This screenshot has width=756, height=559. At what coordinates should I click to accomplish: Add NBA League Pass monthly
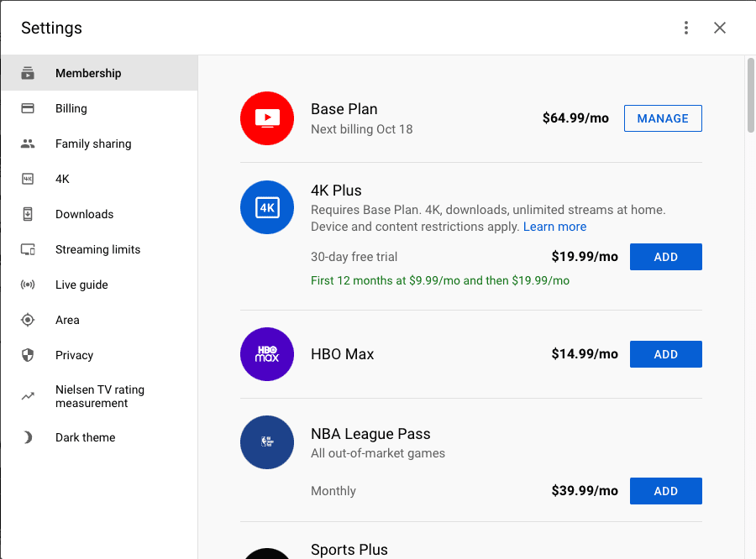point(665,491)
